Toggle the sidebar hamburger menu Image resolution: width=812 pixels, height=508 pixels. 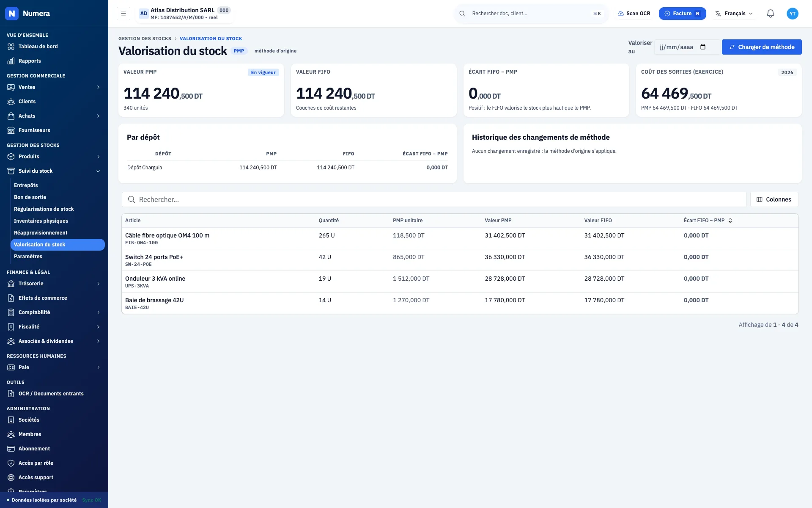click(123, 14)
